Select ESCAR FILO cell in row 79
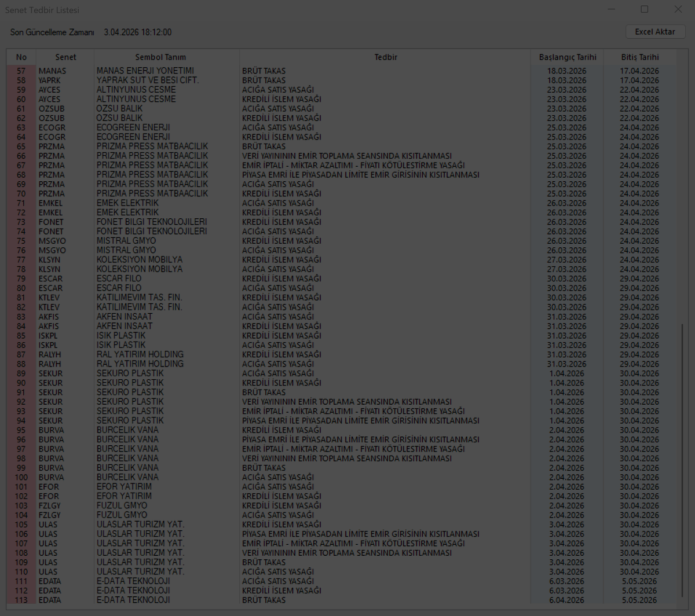 pos(119,279)
